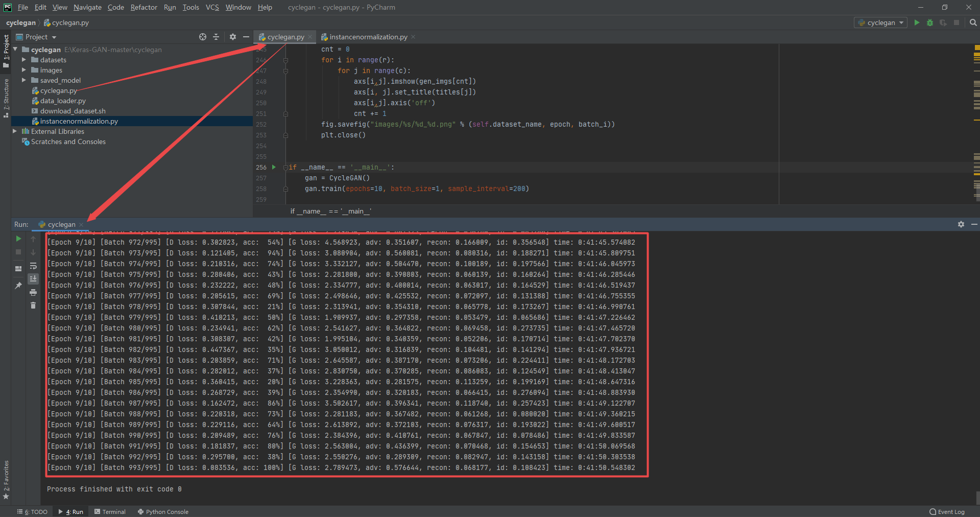Close the cyclegan.py editor tab
Viewport: 980px width, 517px height.
(x=310, y=37)
